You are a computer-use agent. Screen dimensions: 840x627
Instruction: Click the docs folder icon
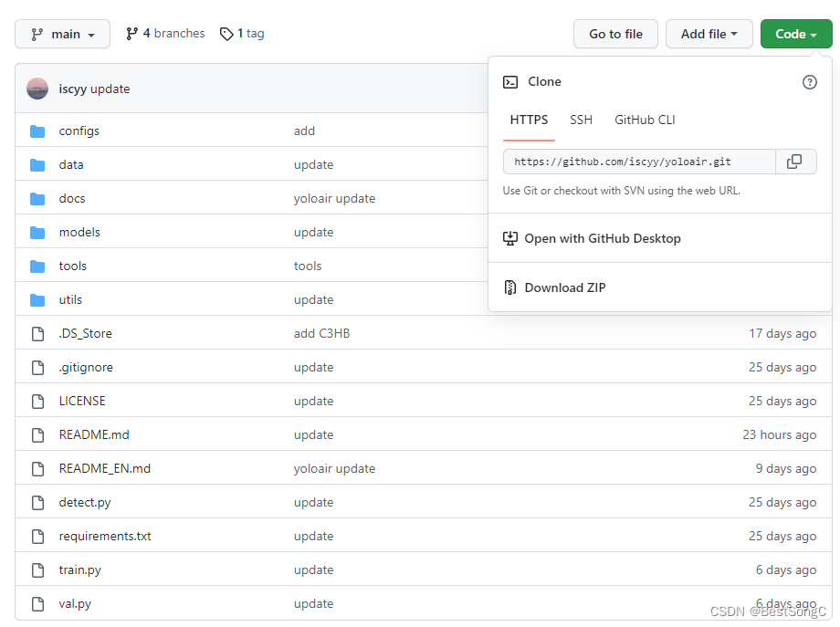click(x=37, y=199)
